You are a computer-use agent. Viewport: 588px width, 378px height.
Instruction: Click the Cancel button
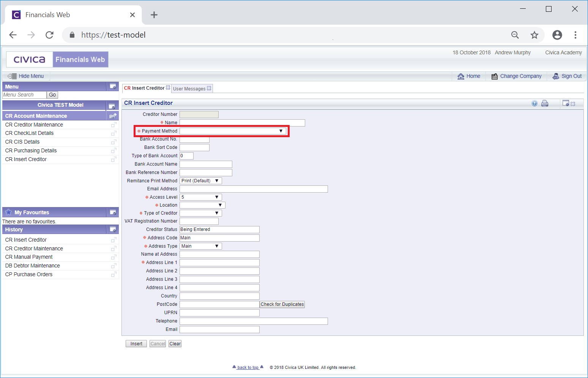(158, 344)
